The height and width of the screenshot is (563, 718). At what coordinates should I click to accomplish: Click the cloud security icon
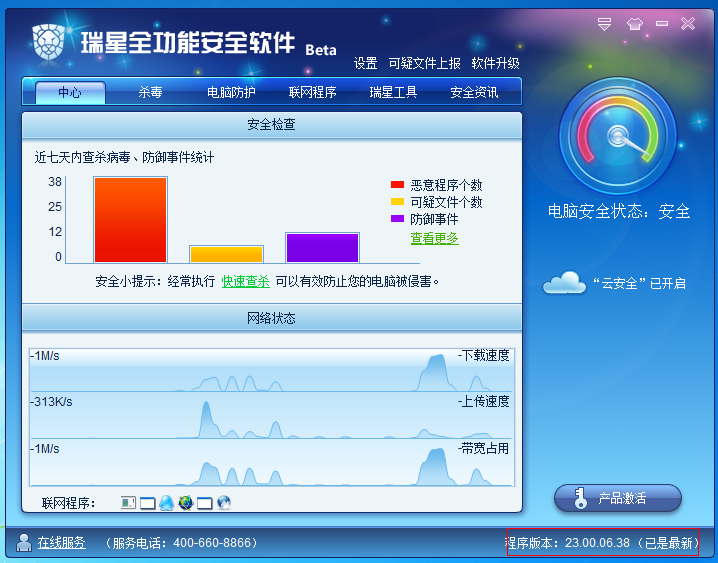point(564,282)
